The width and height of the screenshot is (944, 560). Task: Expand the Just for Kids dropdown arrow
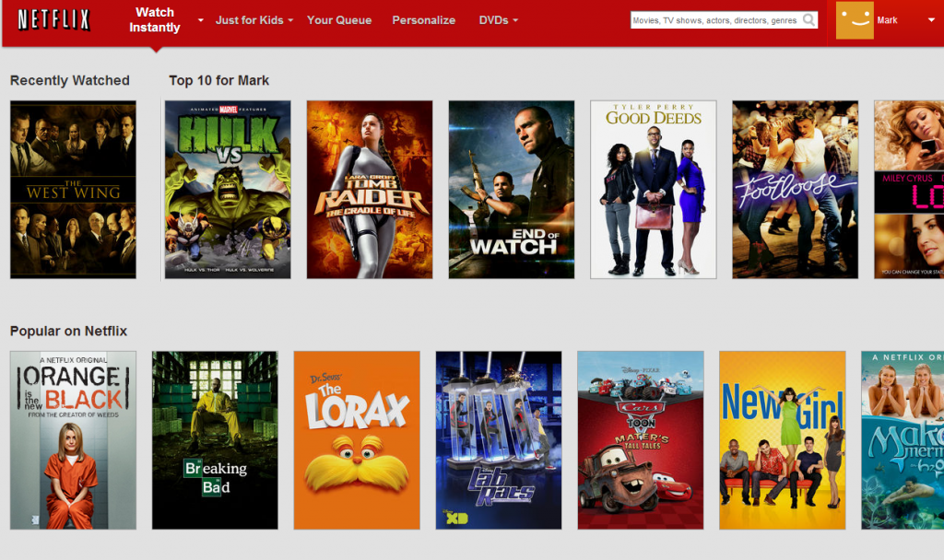click(x=290, y=20)
